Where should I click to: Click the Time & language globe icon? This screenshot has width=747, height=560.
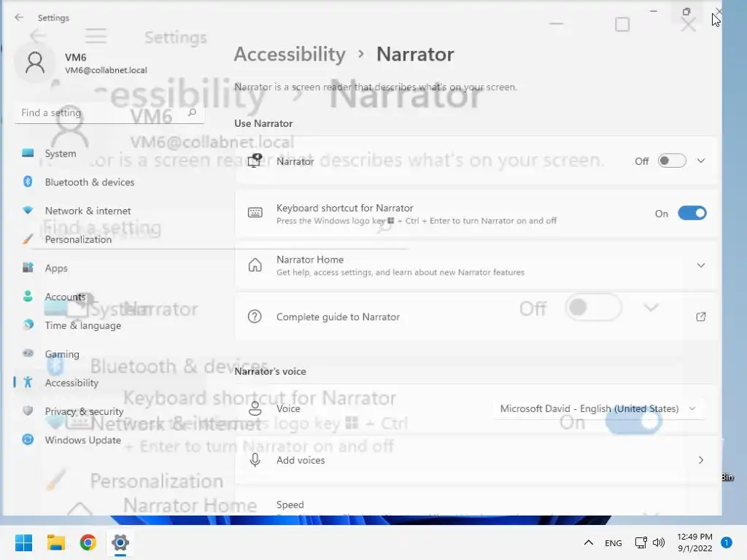tap(28, 324)
